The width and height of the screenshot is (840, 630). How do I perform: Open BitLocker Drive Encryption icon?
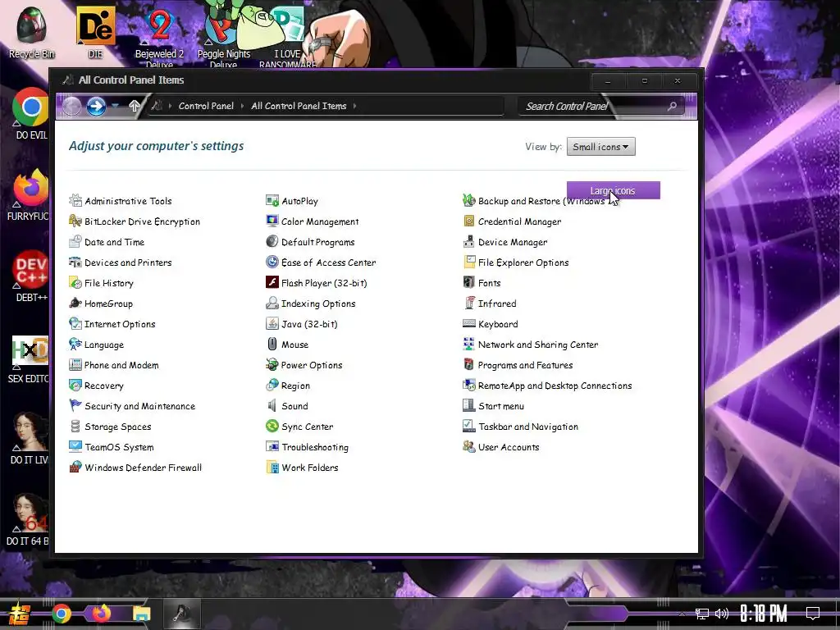point(75,221)
